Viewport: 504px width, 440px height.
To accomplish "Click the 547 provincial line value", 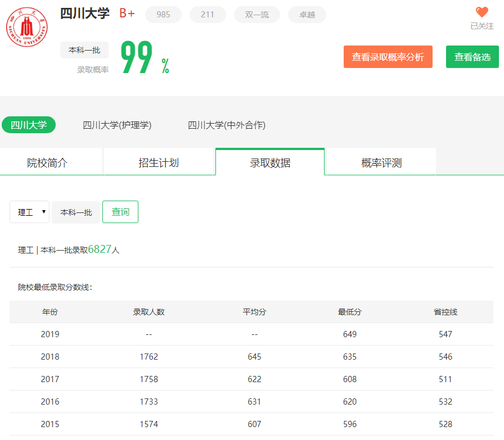I will (x=445, y=334).
